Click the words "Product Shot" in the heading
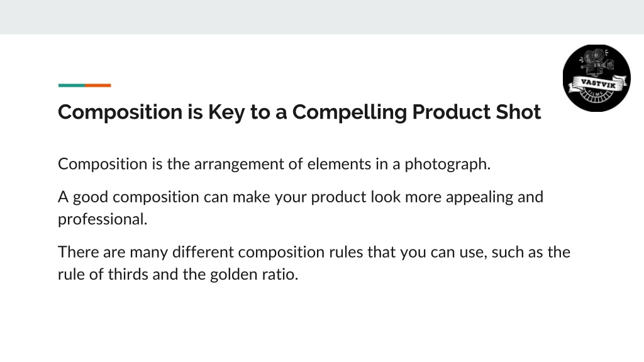The height and width of the screenshot is (362, 644). 477,112
